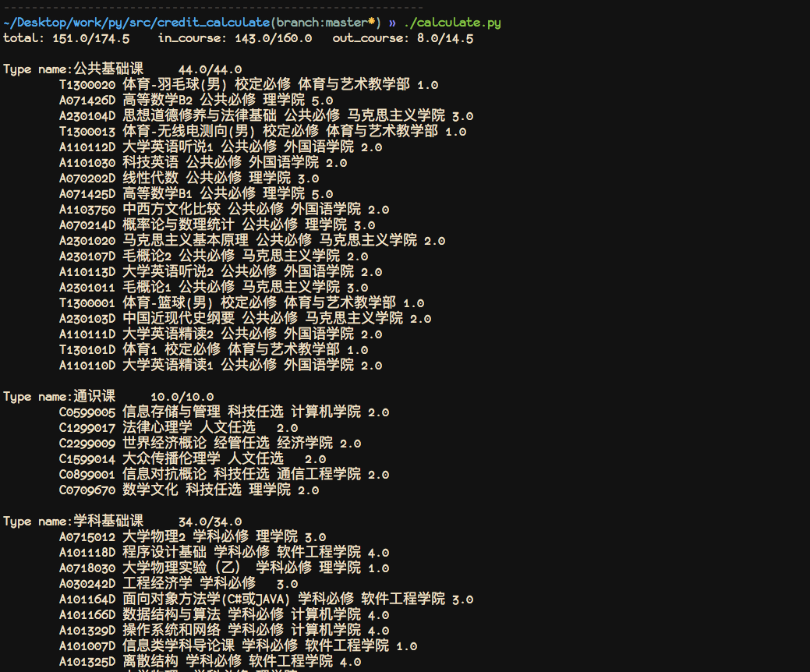
Task: Click the 34.0/34.0 credit total
Action: (x=210, y=522)
